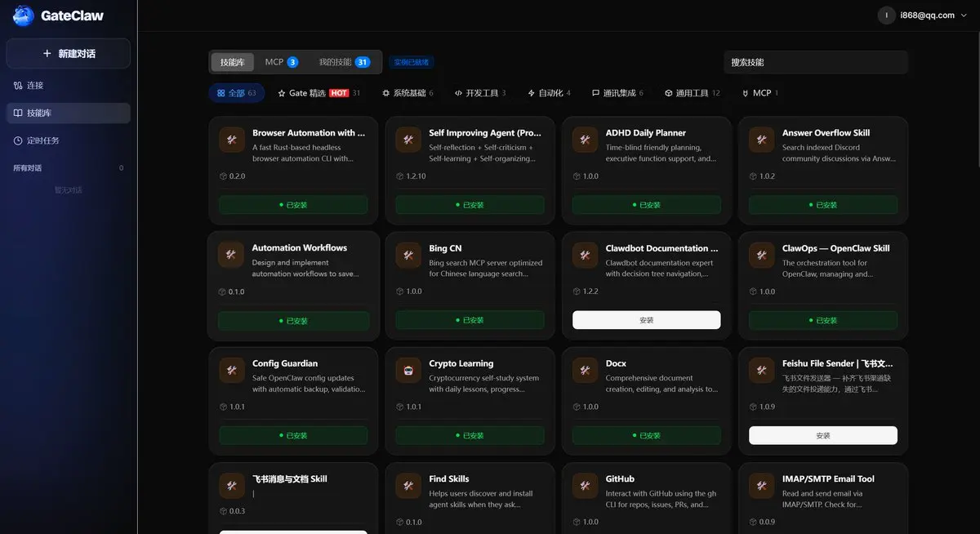Install Feishu File Sender with 安装 button

(x=822, y=435)
